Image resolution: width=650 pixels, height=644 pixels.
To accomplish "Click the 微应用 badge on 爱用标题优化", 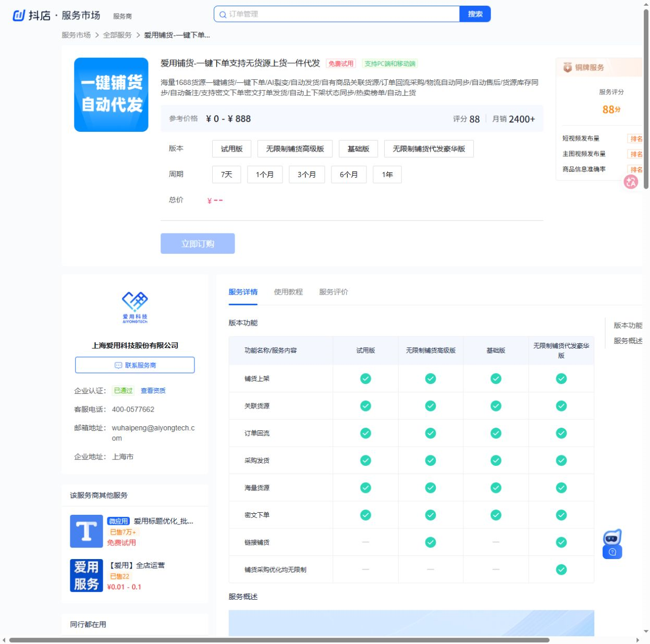I will (x=118, y=521).
